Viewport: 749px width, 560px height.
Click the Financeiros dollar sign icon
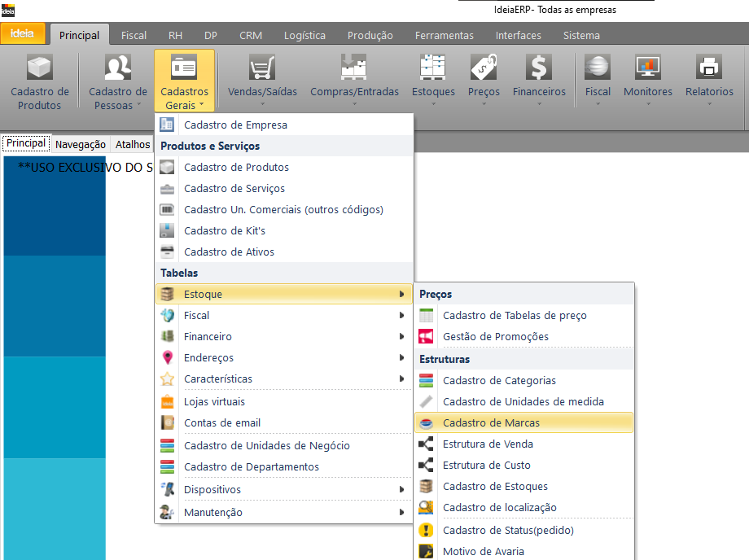[539, 67]
